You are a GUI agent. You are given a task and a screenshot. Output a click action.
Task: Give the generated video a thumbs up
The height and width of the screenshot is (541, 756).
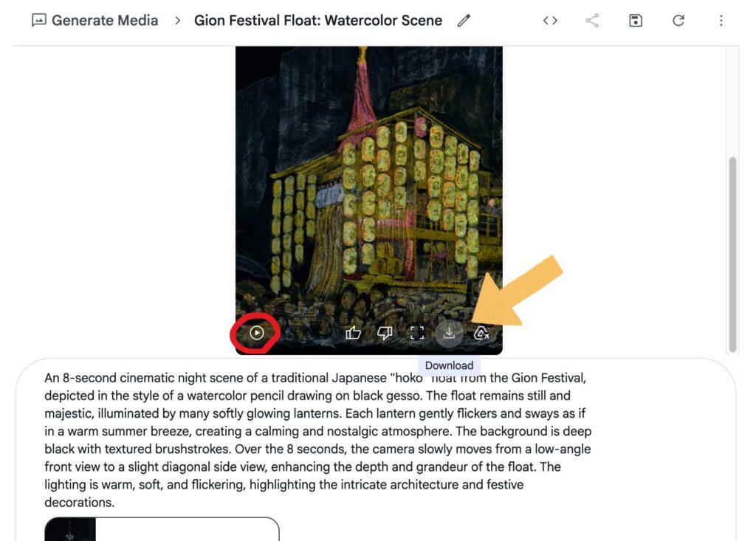click(353, 333)
